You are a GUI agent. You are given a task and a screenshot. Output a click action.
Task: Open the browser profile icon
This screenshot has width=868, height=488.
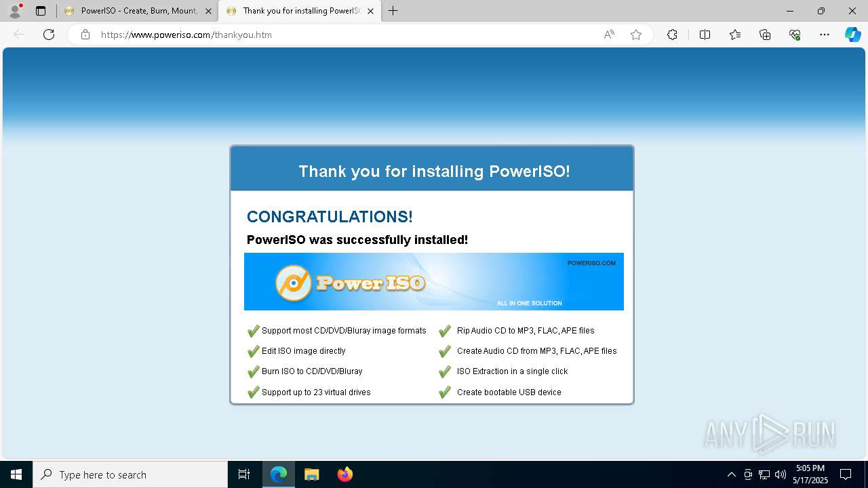pos(14,11)
